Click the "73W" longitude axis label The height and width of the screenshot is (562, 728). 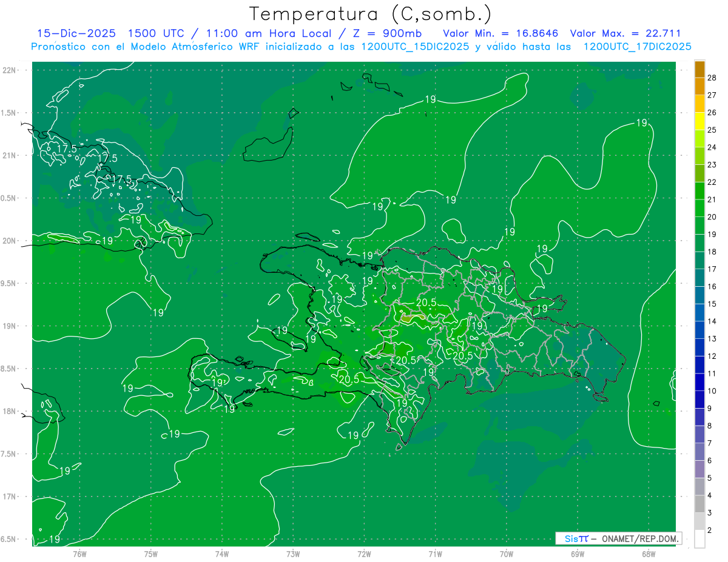[x=293, y=554]
